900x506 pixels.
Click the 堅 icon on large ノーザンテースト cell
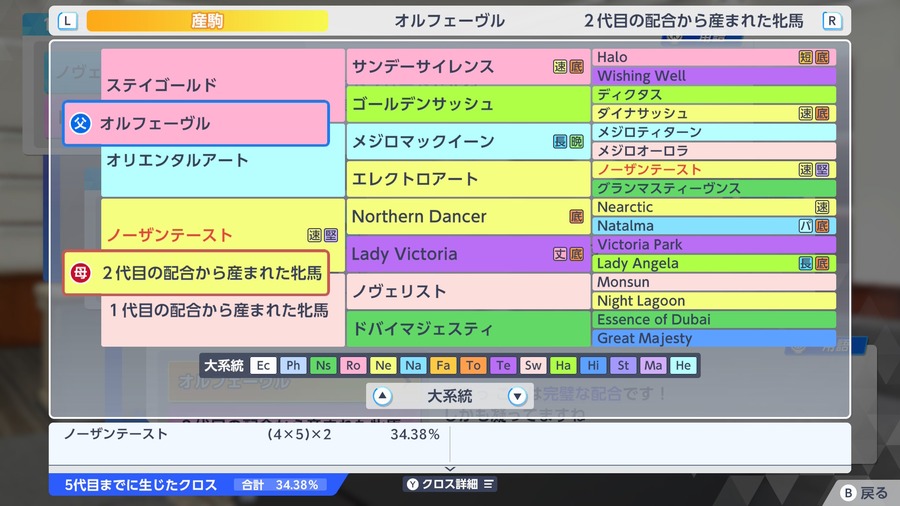(331, 235)
